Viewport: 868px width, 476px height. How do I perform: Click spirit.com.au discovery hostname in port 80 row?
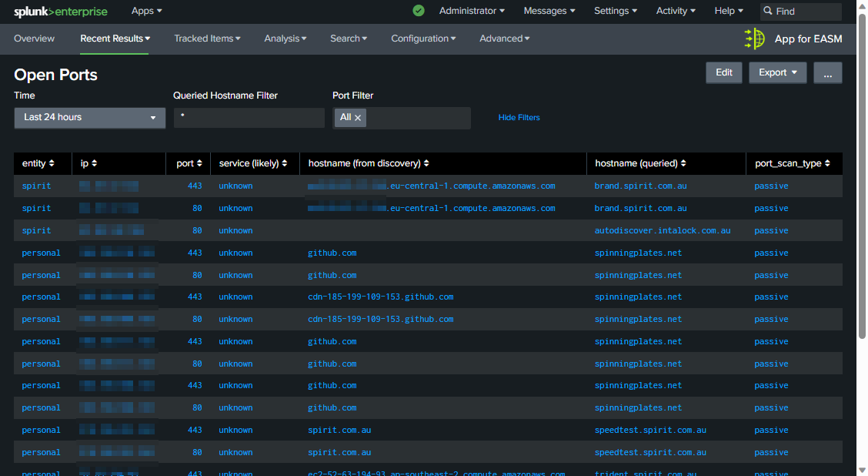click(x=339, y=452)
